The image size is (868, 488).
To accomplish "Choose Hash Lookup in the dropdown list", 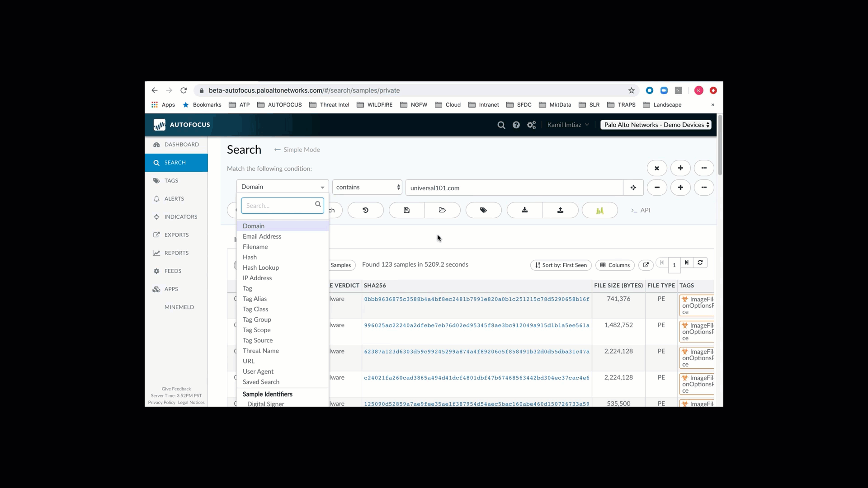I will [x=283, y=267].
